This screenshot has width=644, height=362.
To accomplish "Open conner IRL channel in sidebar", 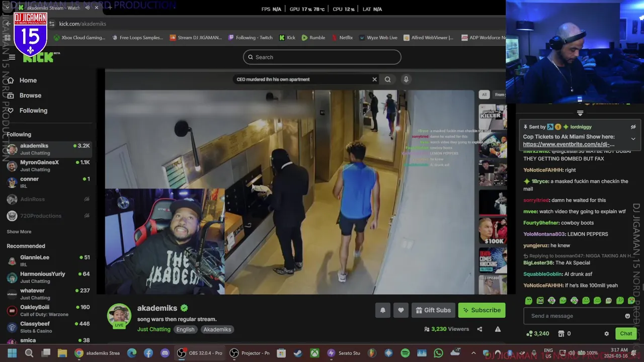I will (48, 182).
